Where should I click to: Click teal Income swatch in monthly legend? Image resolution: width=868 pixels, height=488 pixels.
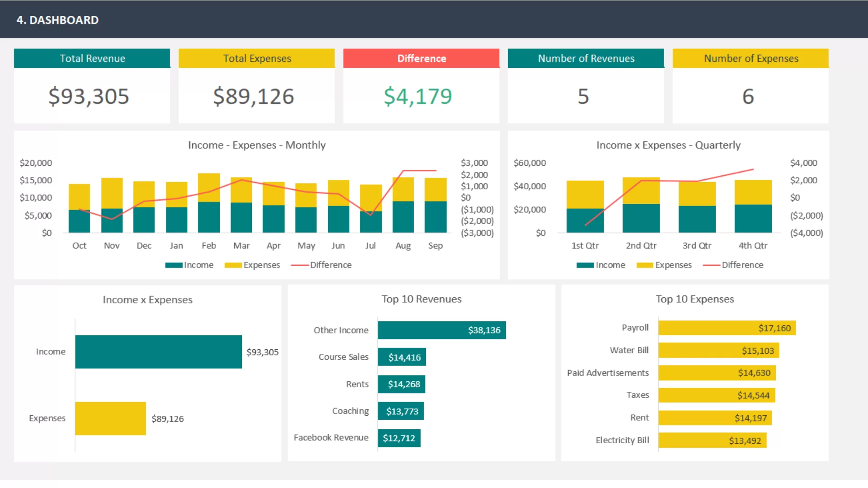(x=174, y=265)
